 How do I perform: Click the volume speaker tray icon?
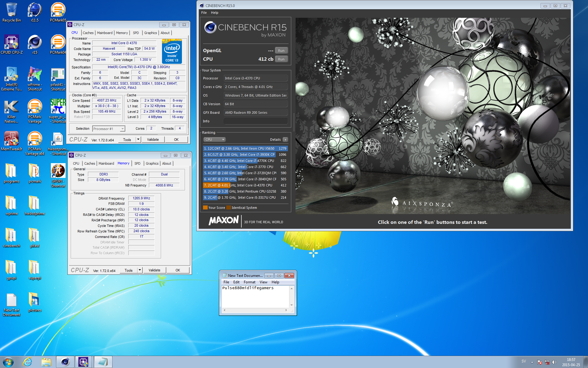pyautogui.click(x=554, y=362)
